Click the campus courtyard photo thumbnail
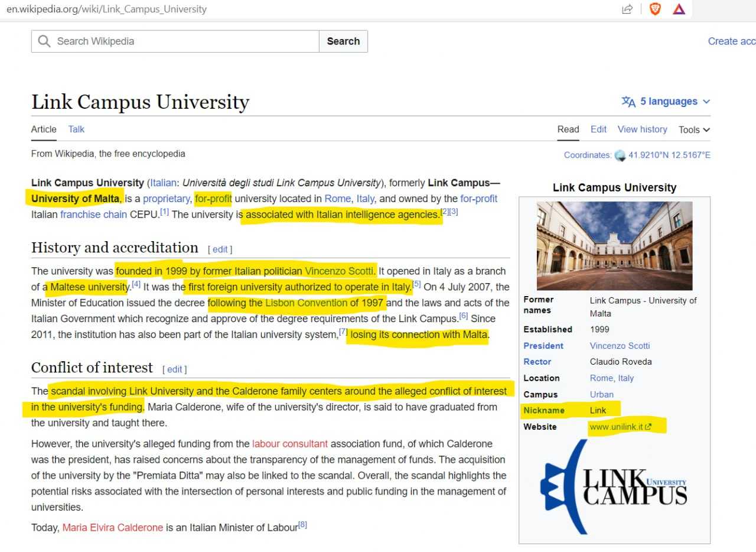Screen dimensions: 756x552 (614, 245)
